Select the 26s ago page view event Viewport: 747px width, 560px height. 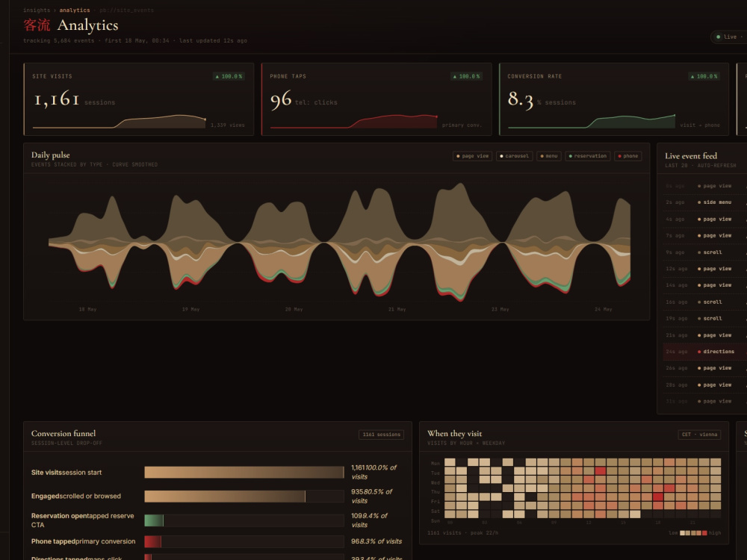tap(704, 368)
